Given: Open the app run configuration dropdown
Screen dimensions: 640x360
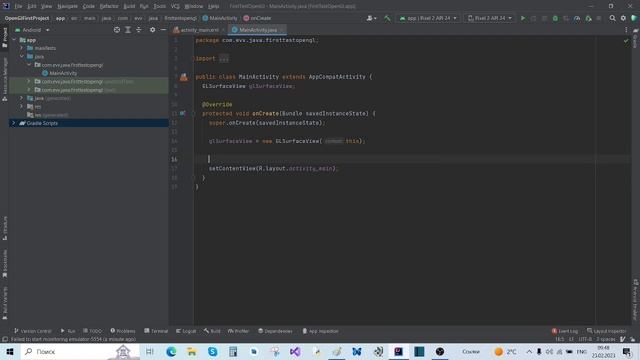Looking at the screenshot, I should click(428, 18).
